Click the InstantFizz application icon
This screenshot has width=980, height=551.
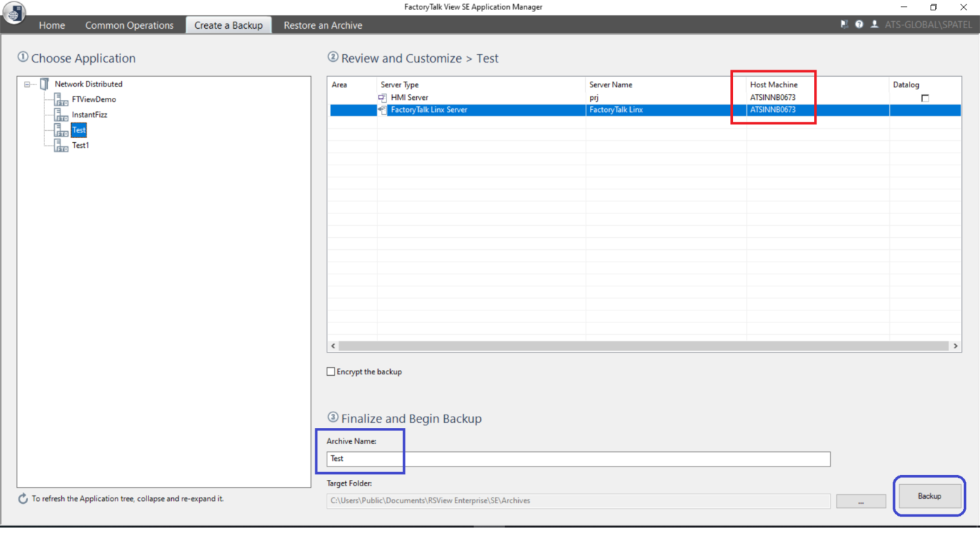click(60, 114)
